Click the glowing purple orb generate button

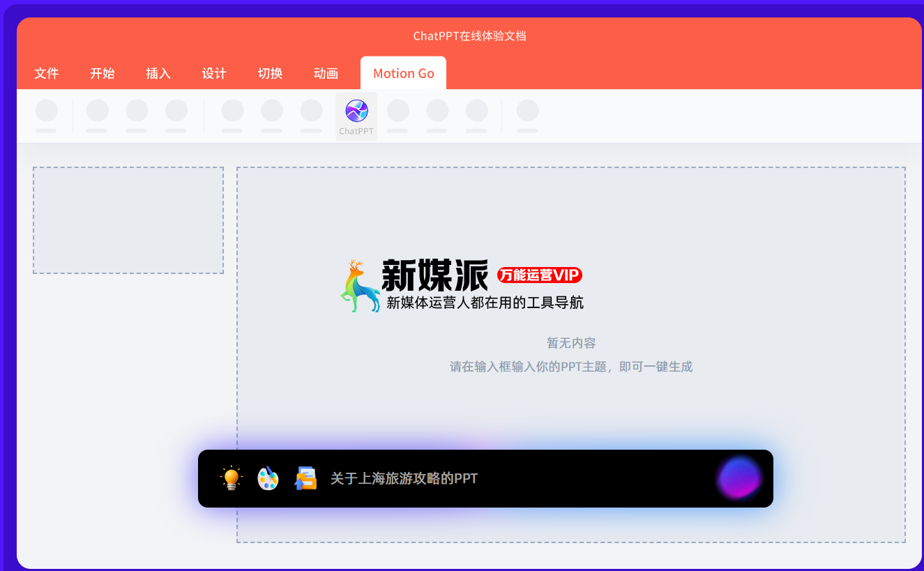pyautogui.click(x=739, y=478)
